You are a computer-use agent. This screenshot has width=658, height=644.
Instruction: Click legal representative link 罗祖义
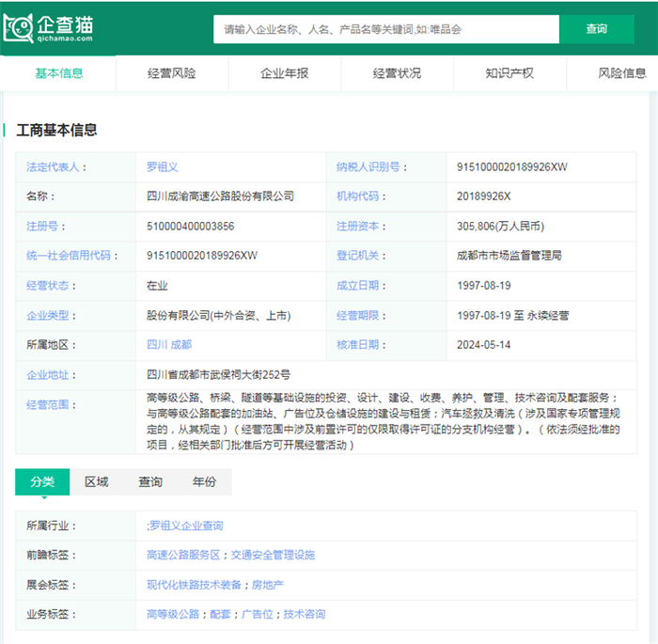162,167
